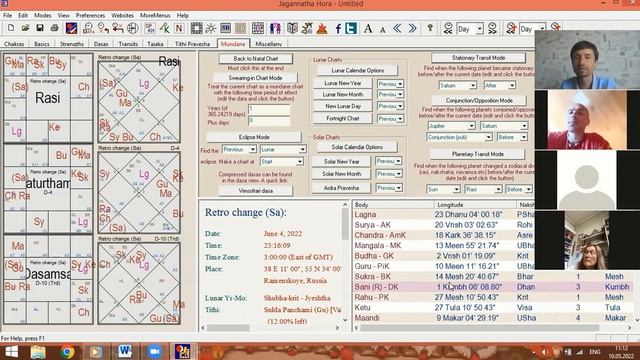Click the open book toolbar icon
The image size is (640, 360).
(292, 28)
